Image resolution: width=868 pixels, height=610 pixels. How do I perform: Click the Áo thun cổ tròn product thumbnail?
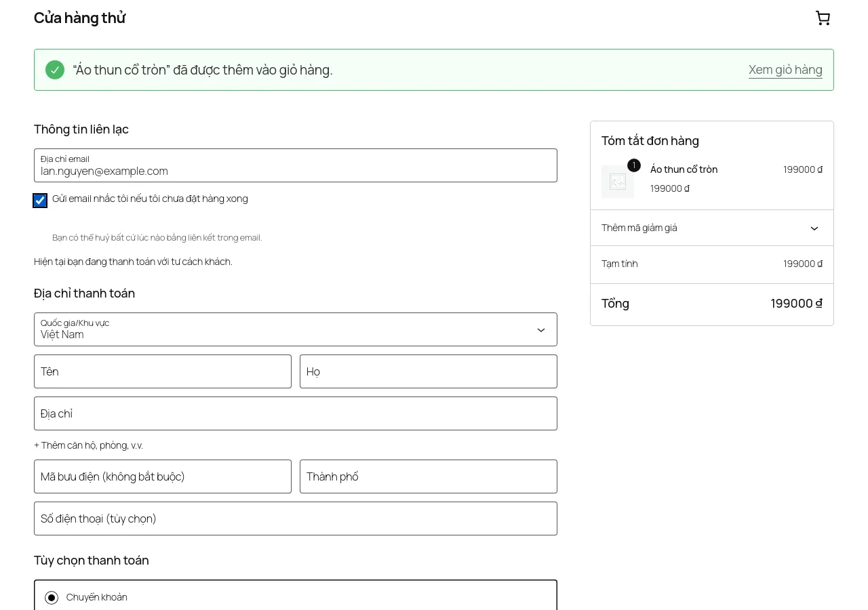pyautogui.click(x=618, y=182)
